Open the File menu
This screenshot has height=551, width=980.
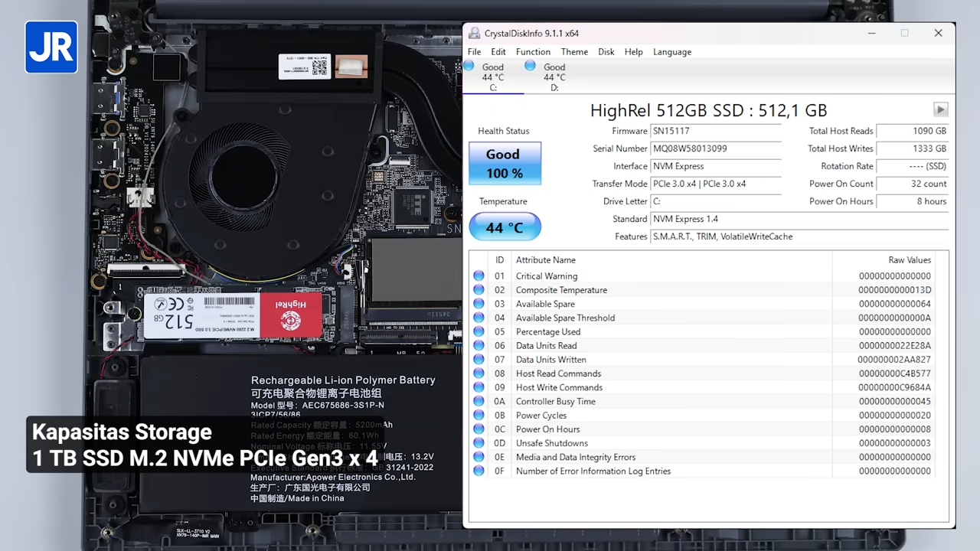click(475, 52)
